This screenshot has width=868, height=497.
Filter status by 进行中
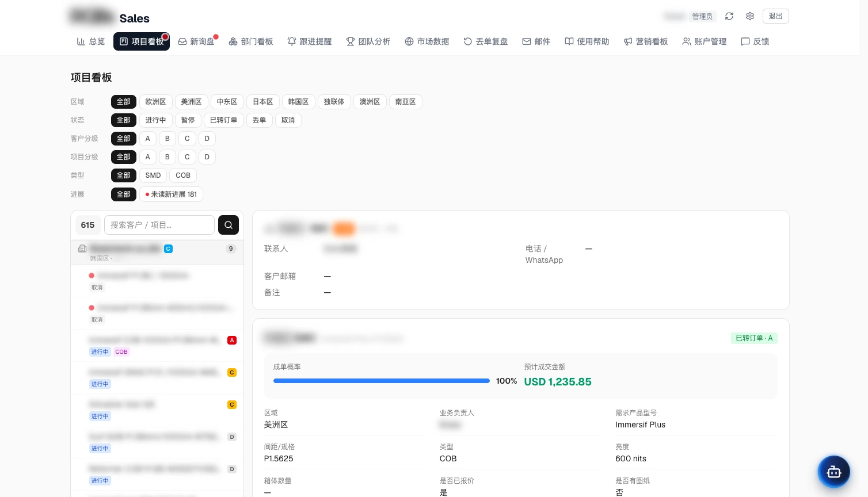(155, 120)
